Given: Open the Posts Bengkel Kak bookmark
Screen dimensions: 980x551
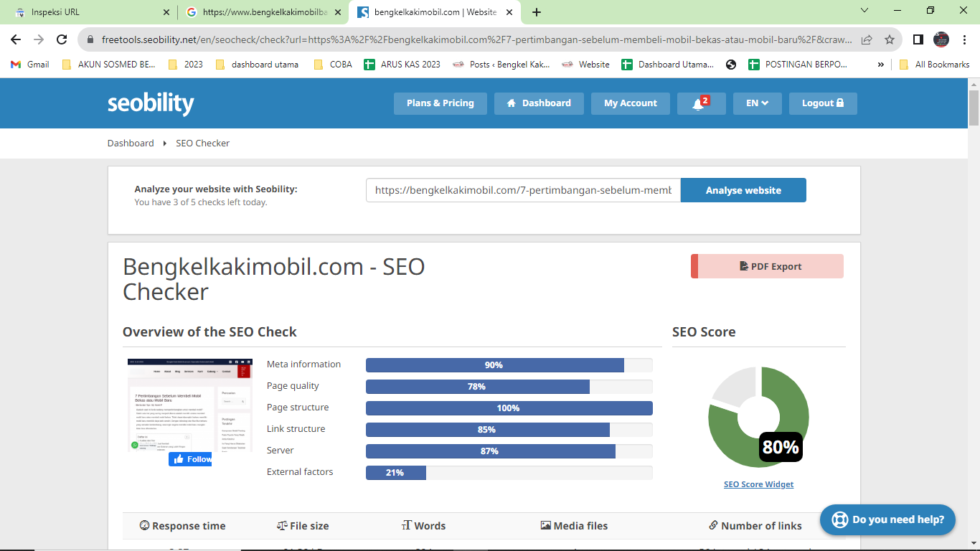Looking at the screenshot, I should 501,64.
